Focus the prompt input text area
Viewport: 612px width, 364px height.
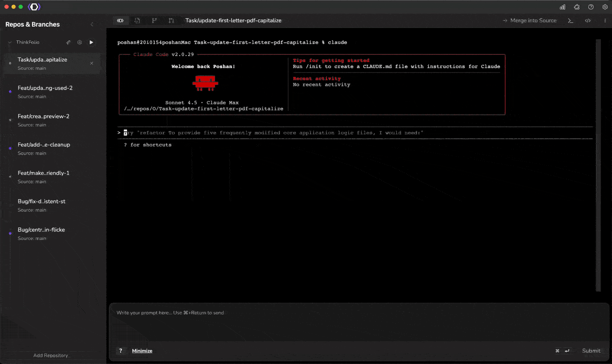359,322
